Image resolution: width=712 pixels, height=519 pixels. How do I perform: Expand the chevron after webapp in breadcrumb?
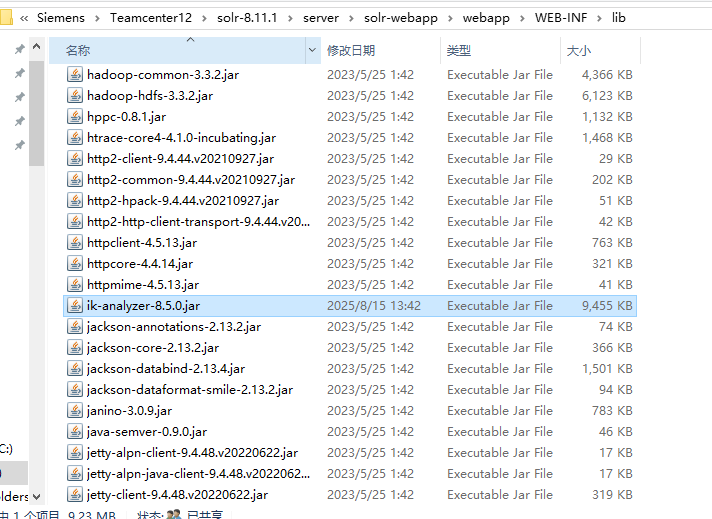pos(522,18)
